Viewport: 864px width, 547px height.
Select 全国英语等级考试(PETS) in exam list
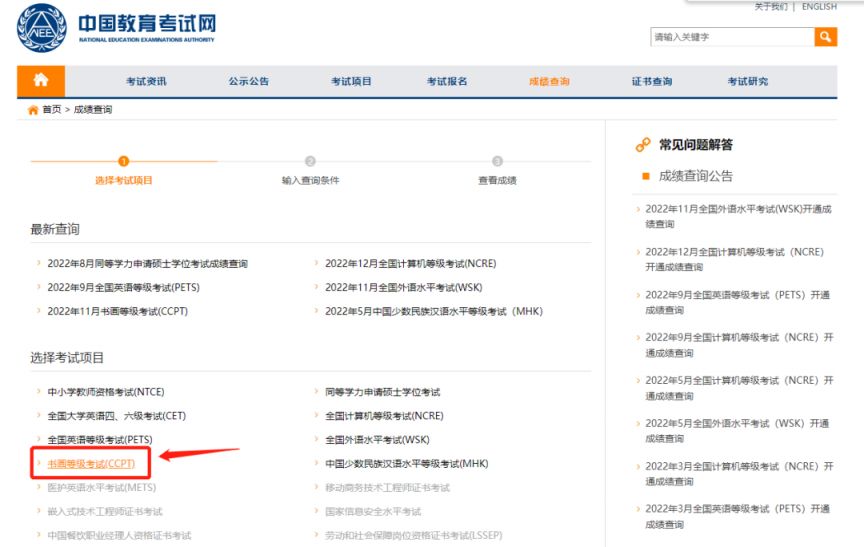pos(100,440)
